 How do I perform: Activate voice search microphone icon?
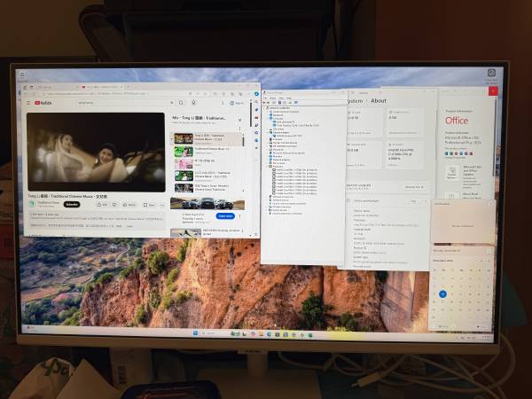[x=192, y=103]
